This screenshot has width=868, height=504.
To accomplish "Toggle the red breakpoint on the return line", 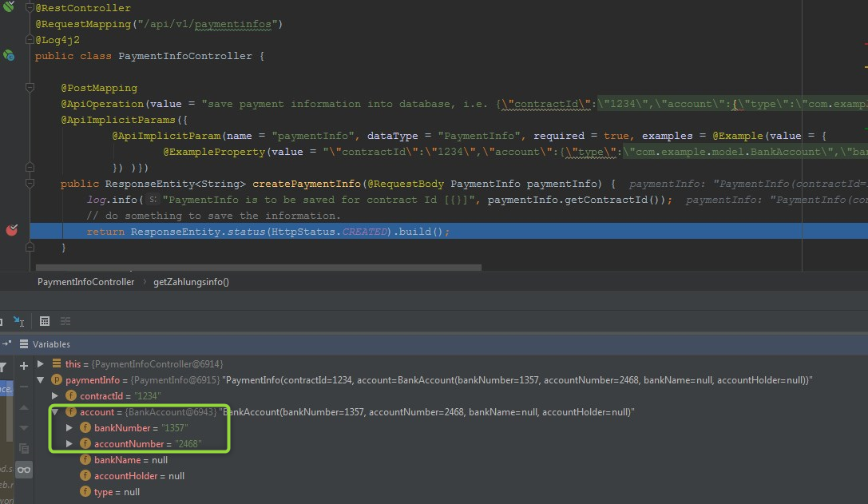I will pyautogui.click(x=11, y=229).
